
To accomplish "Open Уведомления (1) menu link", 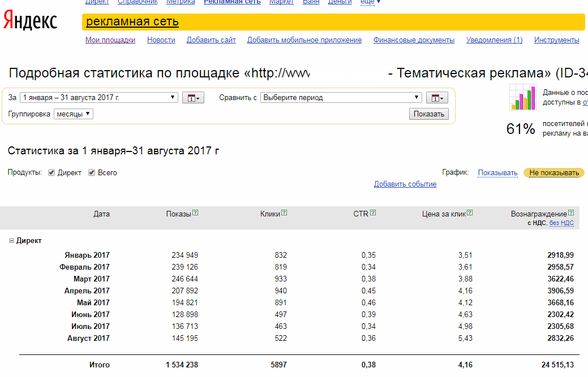I will (494, 40).
